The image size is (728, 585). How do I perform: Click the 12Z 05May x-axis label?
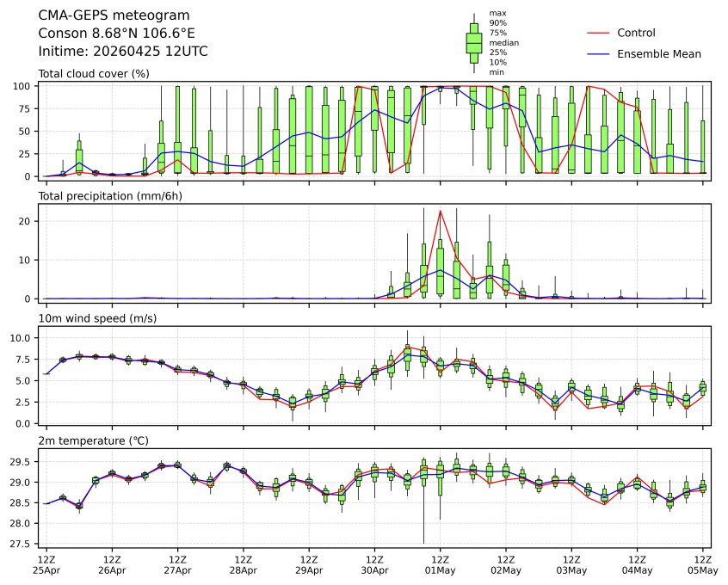point(702,564)
